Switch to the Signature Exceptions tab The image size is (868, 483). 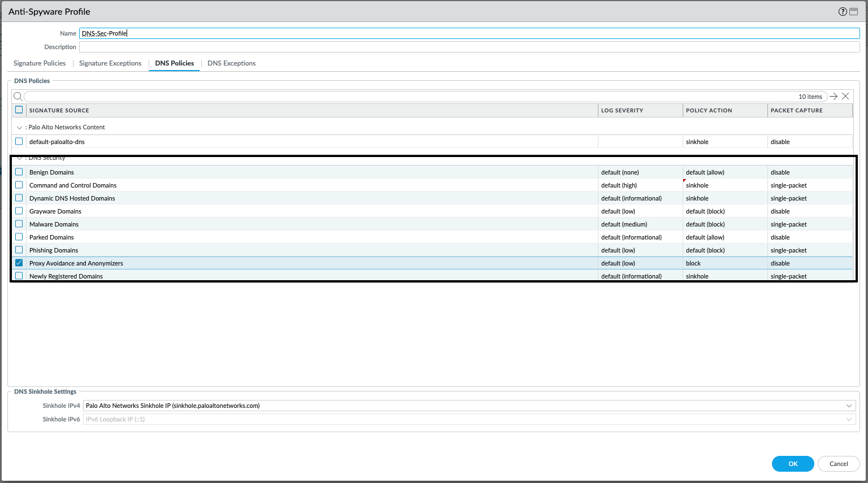pos(110,63)
